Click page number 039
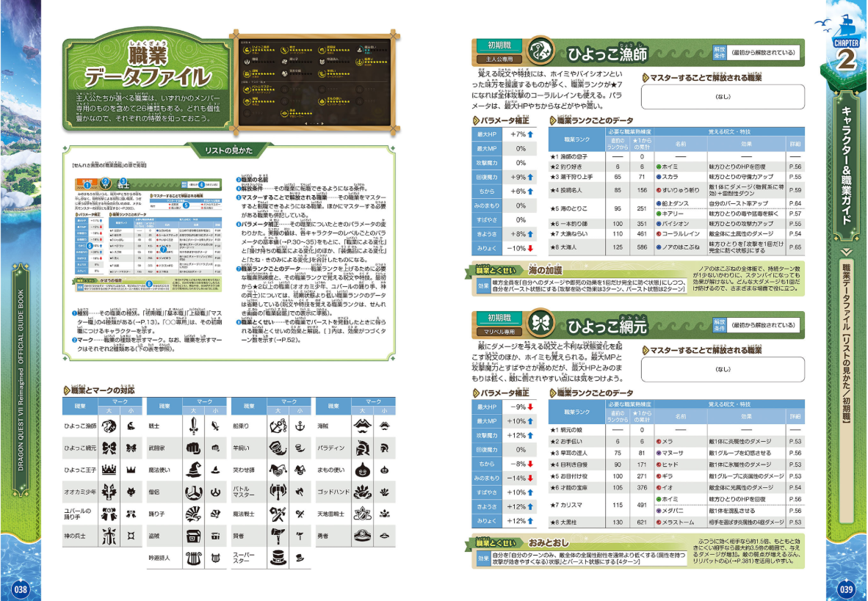 pos(847,589)
